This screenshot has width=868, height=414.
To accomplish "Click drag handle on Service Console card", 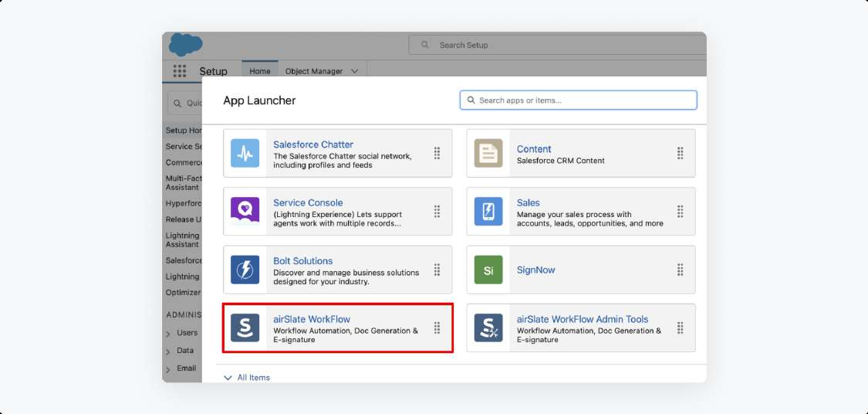I will 437,211.
